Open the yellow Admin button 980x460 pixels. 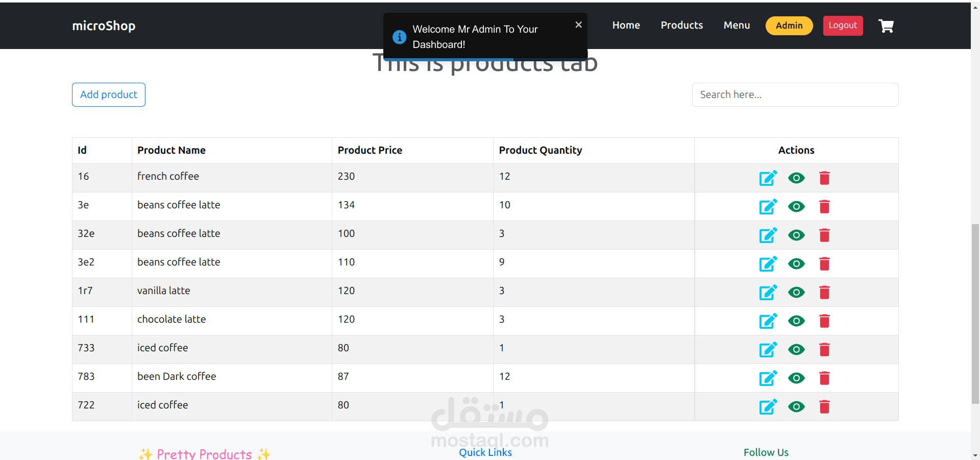(789, 26)
